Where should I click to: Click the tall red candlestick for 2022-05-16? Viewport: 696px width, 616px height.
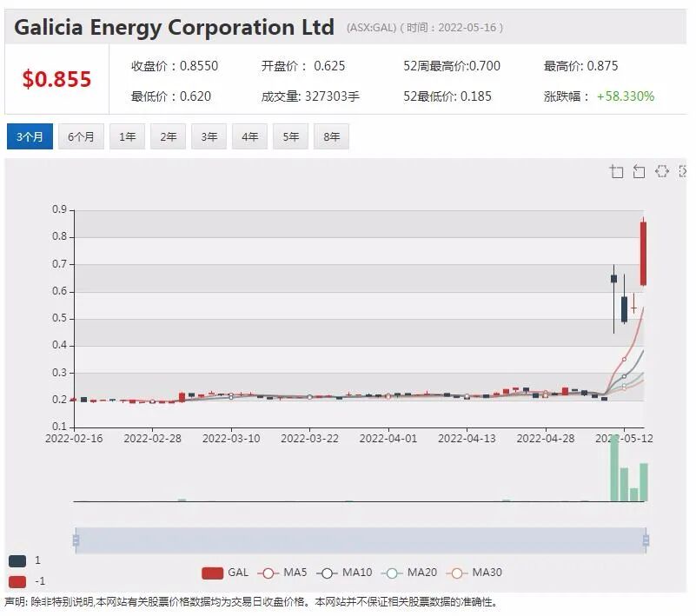click(643, 254)
